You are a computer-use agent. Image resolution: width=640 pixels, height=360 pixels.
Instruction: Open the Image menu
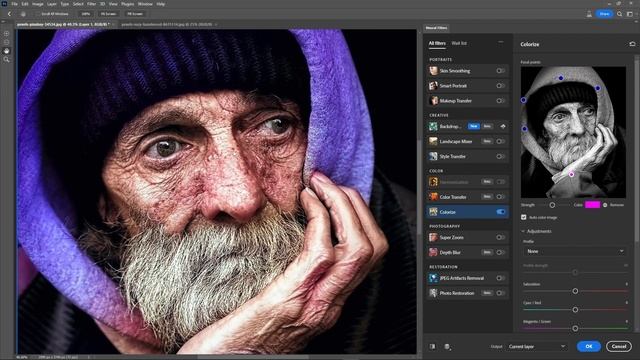[38, 4]
